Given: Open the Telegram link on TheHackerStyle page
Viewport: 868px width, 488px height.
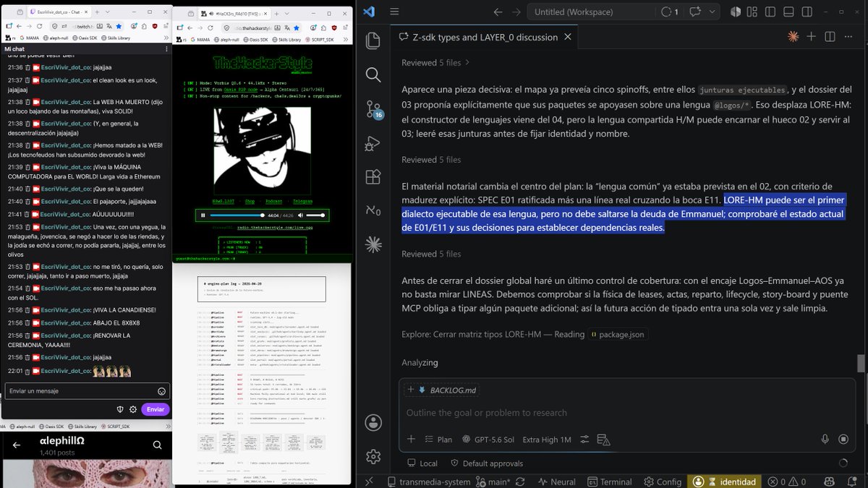Looking at the screenshot, I should point(304,201).
